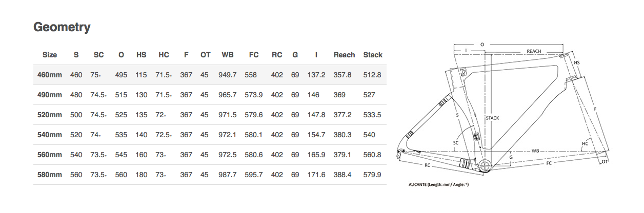Click the 949.7 wheelbase value

228,75
